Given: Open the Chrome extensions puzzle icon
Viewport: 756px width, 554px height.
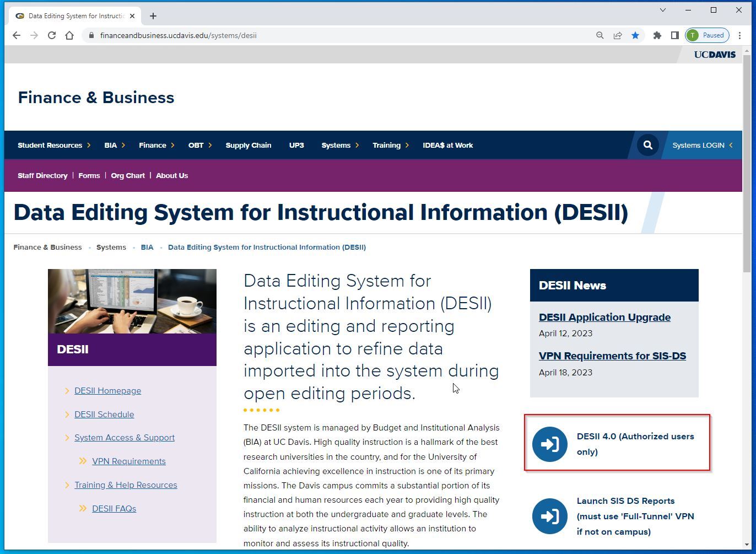Looking at the screenshot, I should 657,35.
